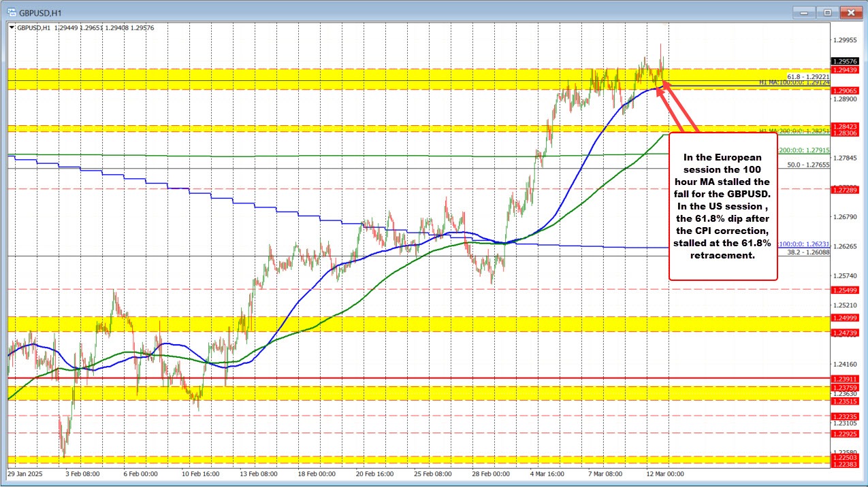
Task: Open the black dropdown arrow beside GBPUSD,H1 quotes
Action: click(11, 28)
